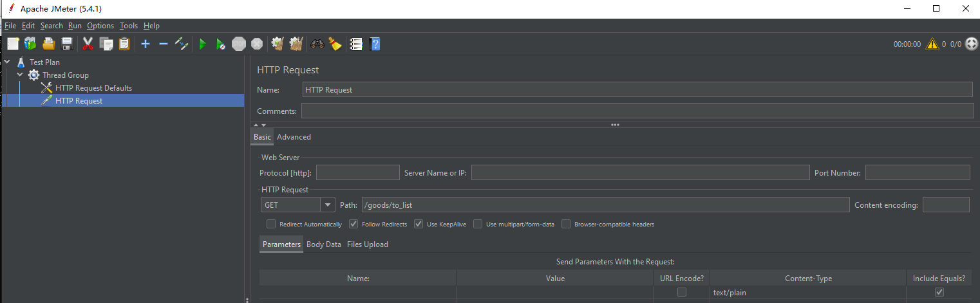Screen dimensions: 980x303
Task: Open the Edit menu
Action: click(x=28, y=26)
